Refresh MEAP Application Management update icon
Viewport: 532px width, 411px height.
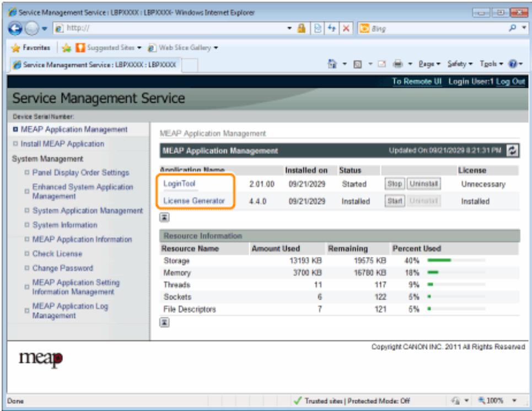coord(512,151)
